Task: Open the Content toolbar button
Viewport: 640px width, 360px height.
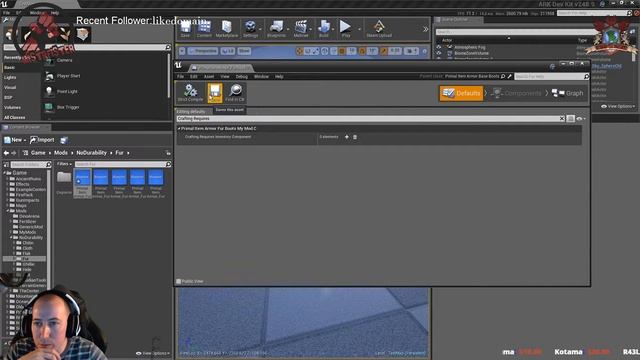Action: click(x=204, y=29)
